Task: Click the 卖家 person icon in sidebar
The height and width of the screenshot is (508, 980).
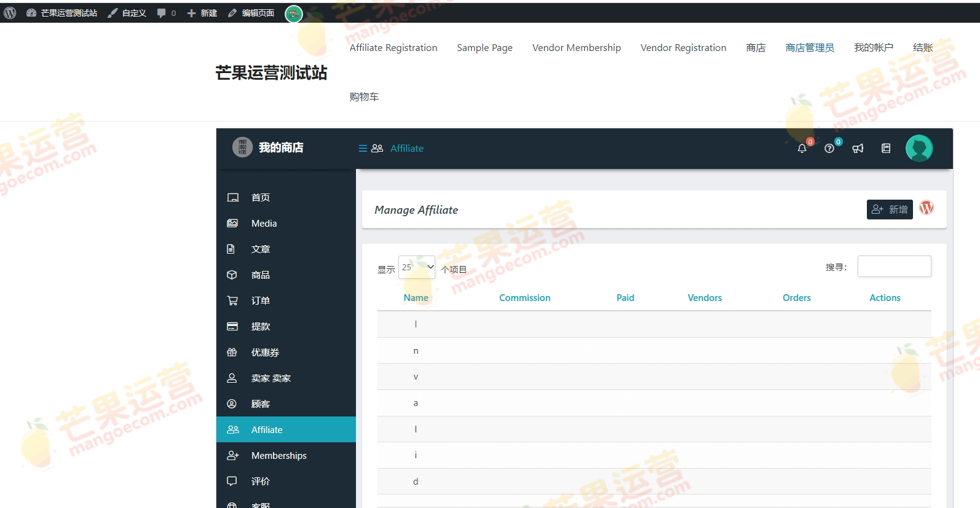Action: click(x=232, y=378)
